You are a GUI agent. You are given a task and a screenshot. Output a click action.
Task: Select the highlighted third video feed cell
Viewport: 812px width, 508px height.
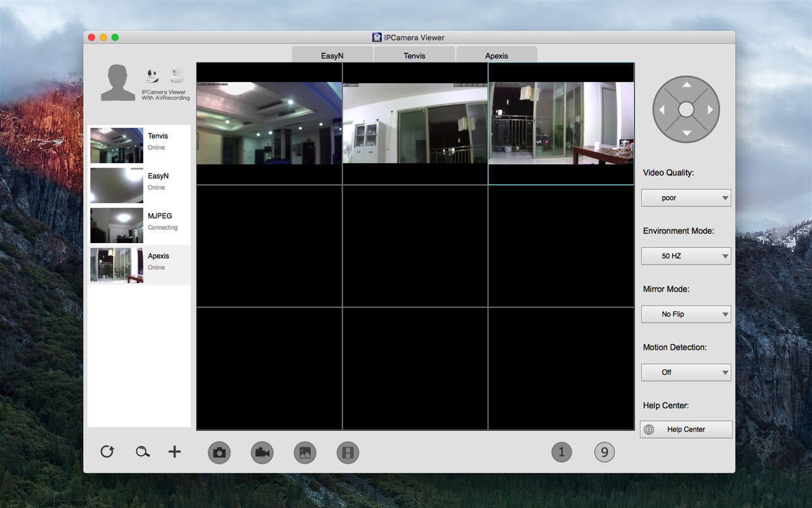click(561, 124)
